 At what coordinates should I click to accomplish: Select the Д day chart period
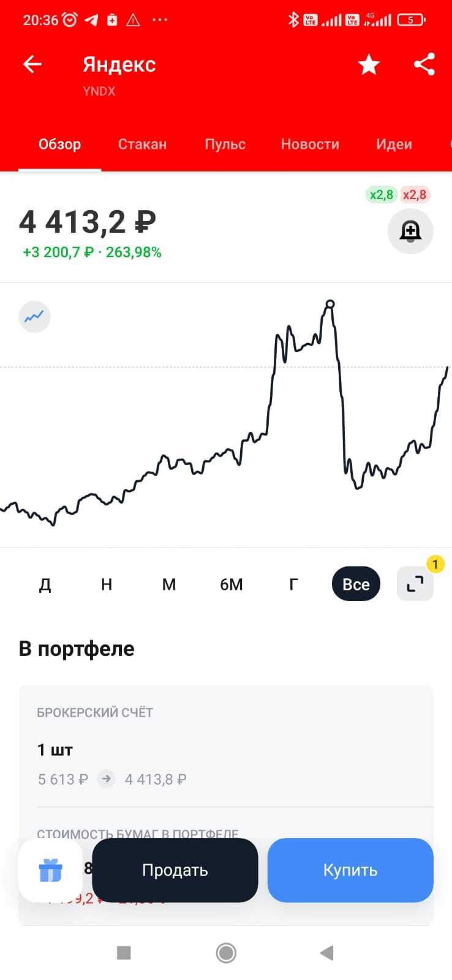point(45,584)
